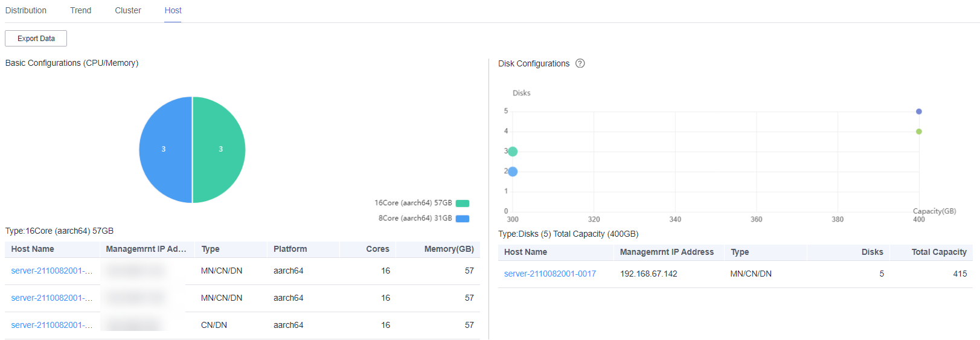Click the Cores column header
This screenshot has height=340, width=980.
click(x=377, y=249)
